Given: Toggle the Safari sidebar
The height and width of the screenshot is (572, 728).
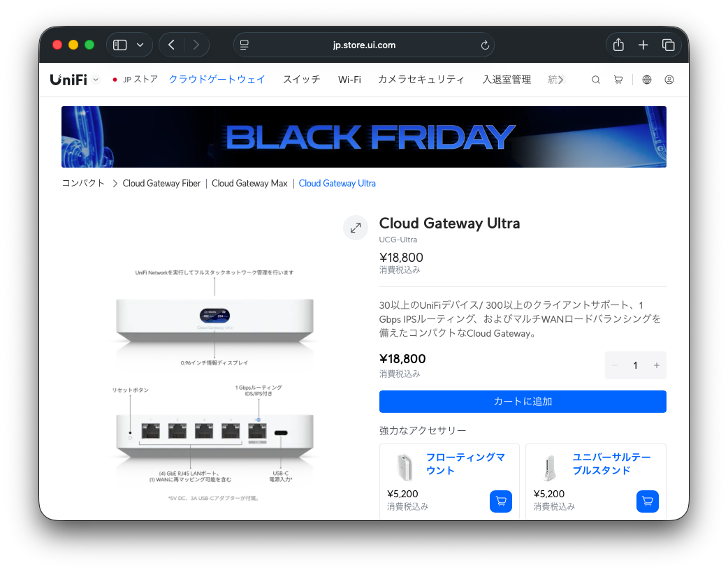Looking at the screenshot, I should point(119,45).
